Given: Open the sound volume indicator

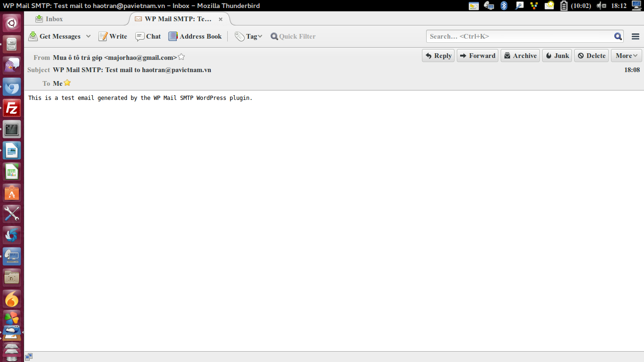Looking at the screenshot, I should [601, 6].
